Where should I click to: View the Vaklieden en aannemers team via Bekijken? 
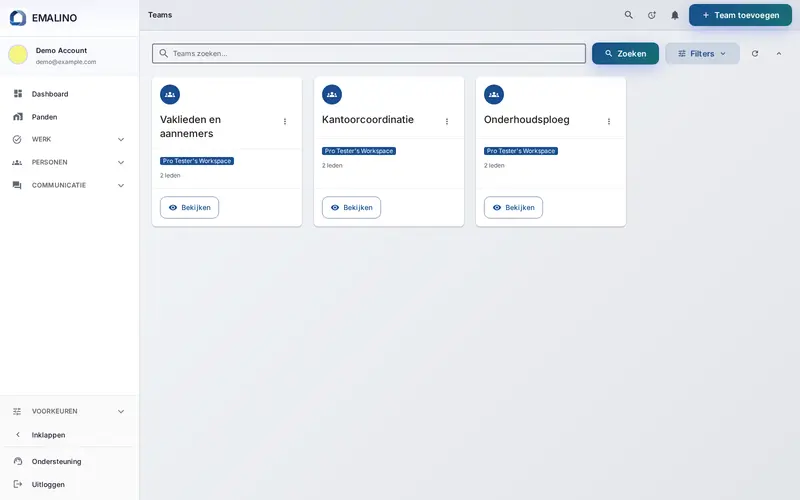point(189,208)
